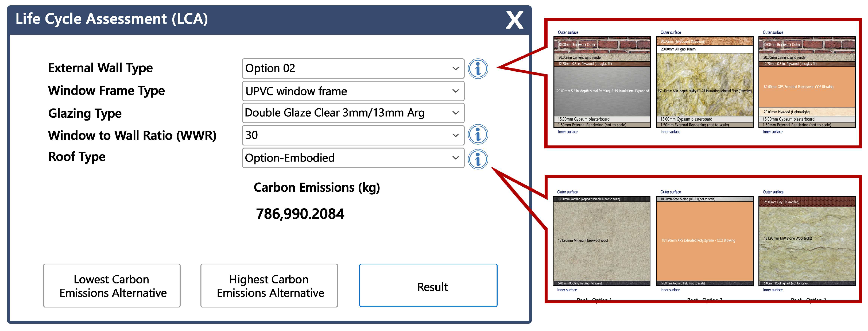Select roof thumbnail with asphalt shingles
The width and height of the screenshot is (868, 331).
602,241
